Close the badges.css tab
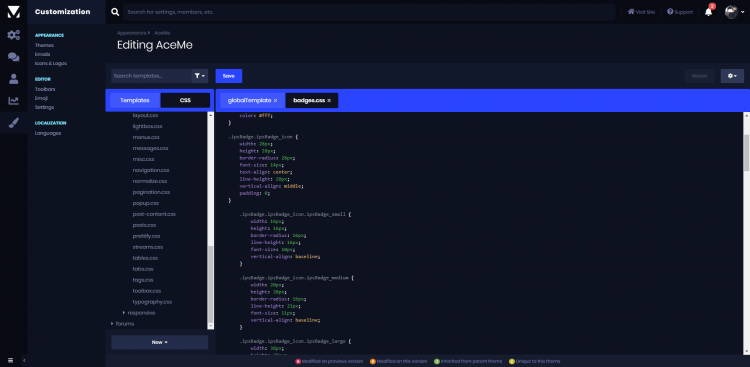The image size is (750, 367). coord(329,100)
